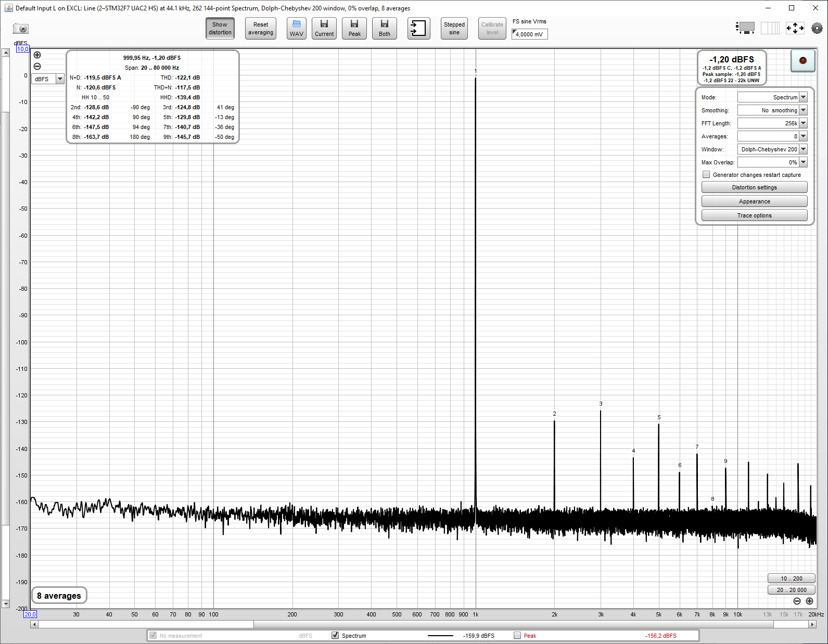Image resolution: width=828 pixels, height=644 pixels.
Task: Click the Calibrate level button
Action: click(492, 29)
